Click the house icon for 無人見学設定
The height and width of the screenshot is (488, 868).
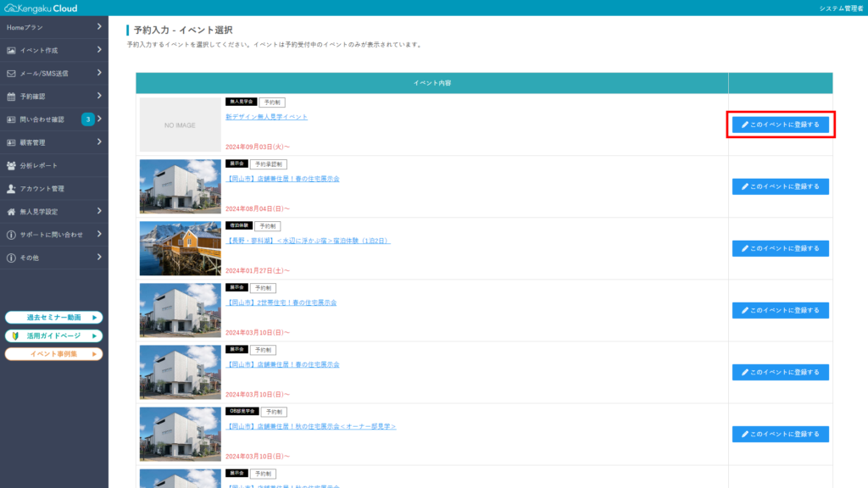coord(11,212)
